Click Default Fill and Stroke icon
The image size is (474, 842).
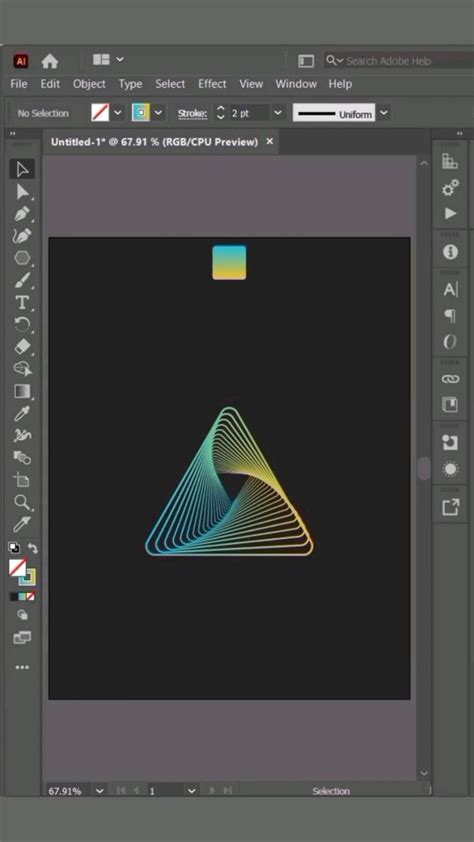[14, 548]
